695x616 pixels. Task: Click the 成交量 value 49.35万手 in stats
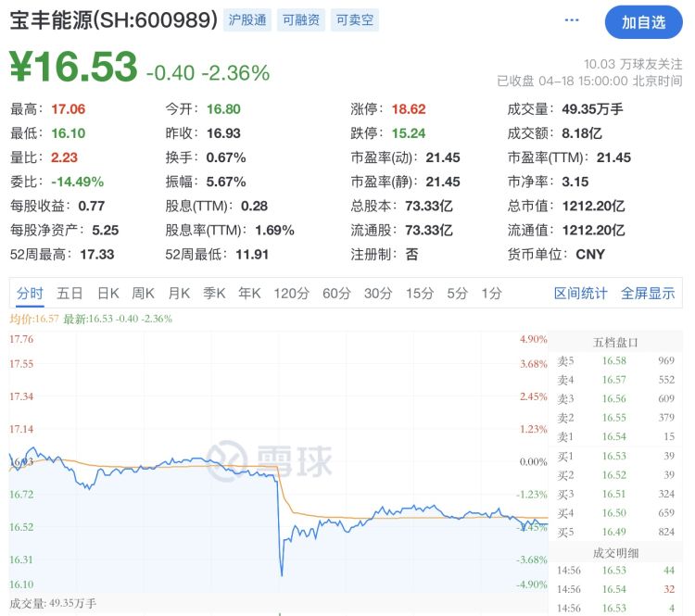coord(593,109)
